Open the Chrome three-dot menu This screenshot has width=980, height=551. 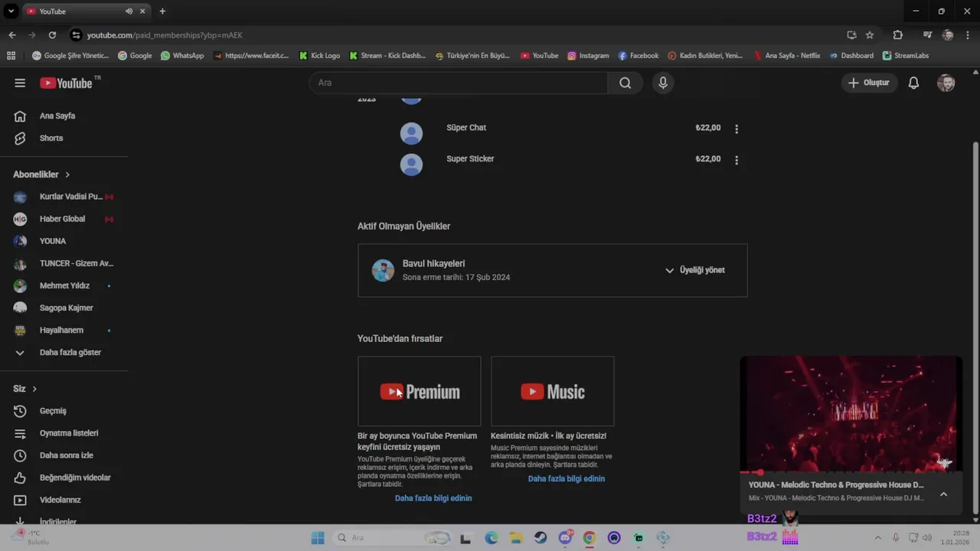tap(967, 35)
